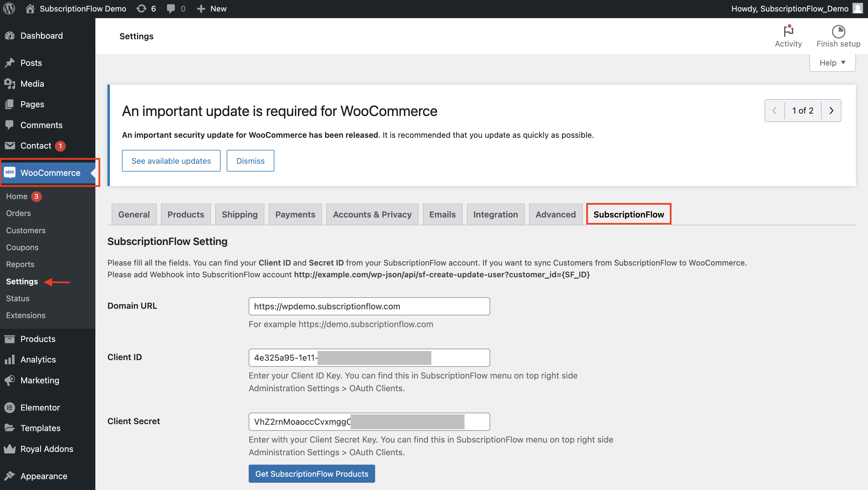The width and height of the screenshot is (868, 490).
Task: Open the Customers submenu item
Action: click(x=26, y=230)
